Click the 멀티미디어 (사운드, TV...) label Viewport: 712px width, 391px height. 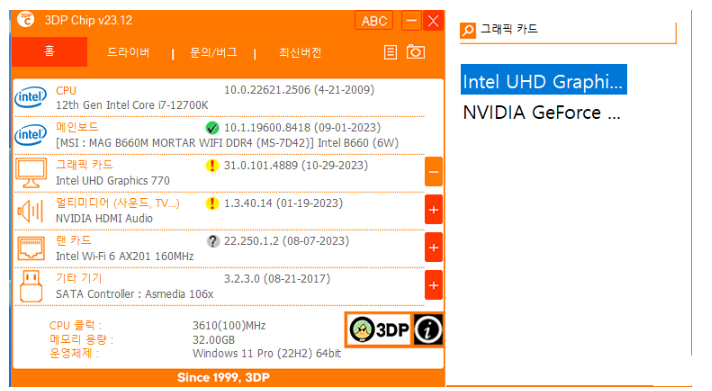coord(117,203)
